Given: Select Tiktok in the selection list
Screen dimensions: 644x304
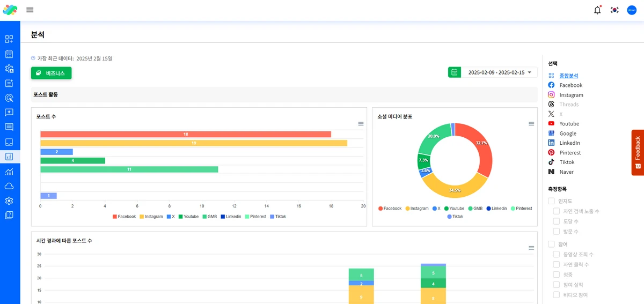Looking at the screenshot, I should tap(567, 162).
